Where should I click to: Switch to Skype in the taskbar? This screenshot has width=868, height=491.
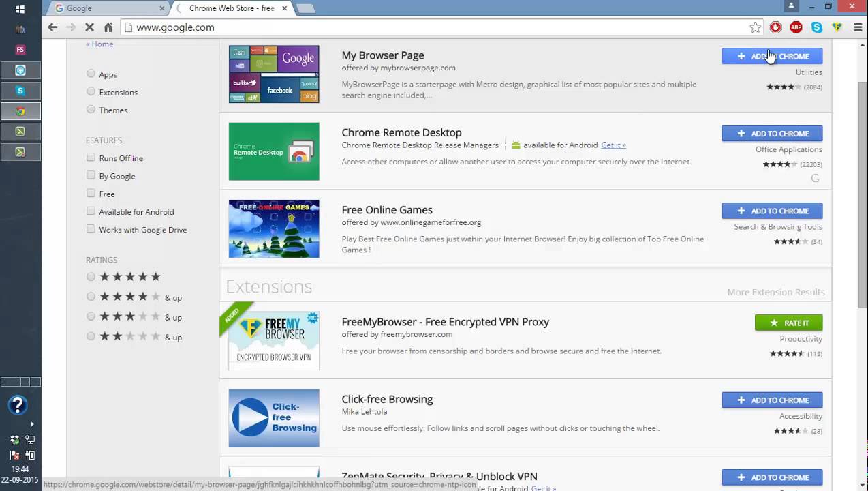[x=20, y=91]
